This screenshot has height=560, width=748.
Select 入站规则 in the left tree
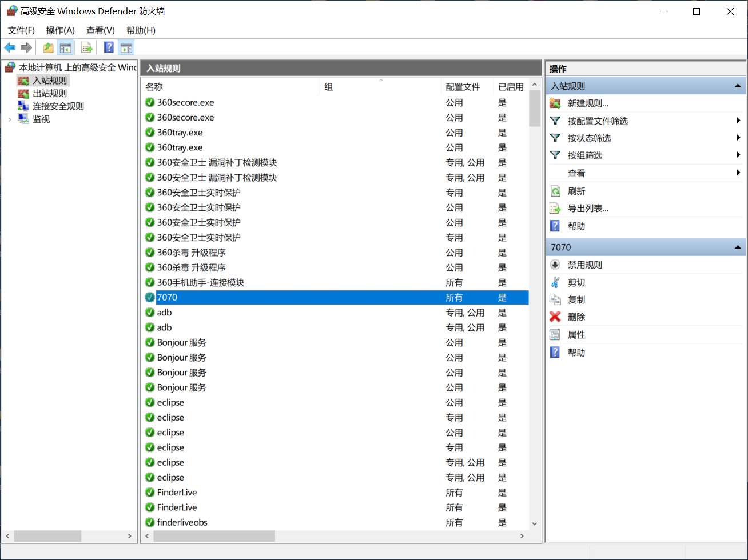pos(50,81)
